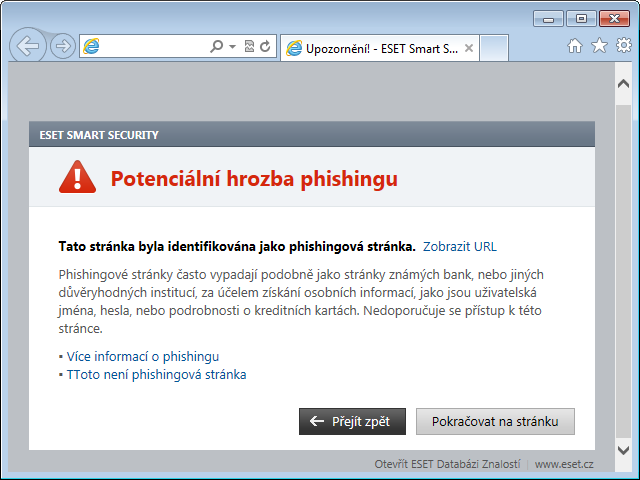Select the Upozornění! - ESET Smart S... tab
This screenshot has width=640, height=480.
pyautogui.click(x=380, y=49)
